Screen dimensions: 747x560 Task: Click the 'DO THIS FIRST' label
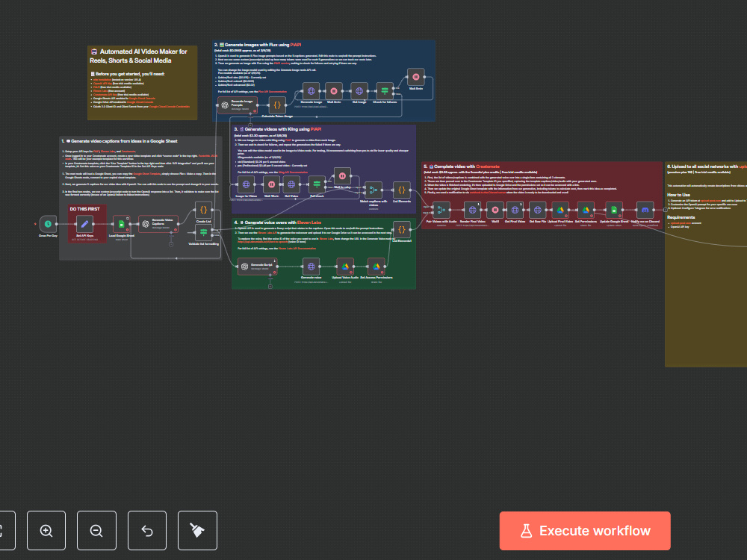tap(85, 209)
